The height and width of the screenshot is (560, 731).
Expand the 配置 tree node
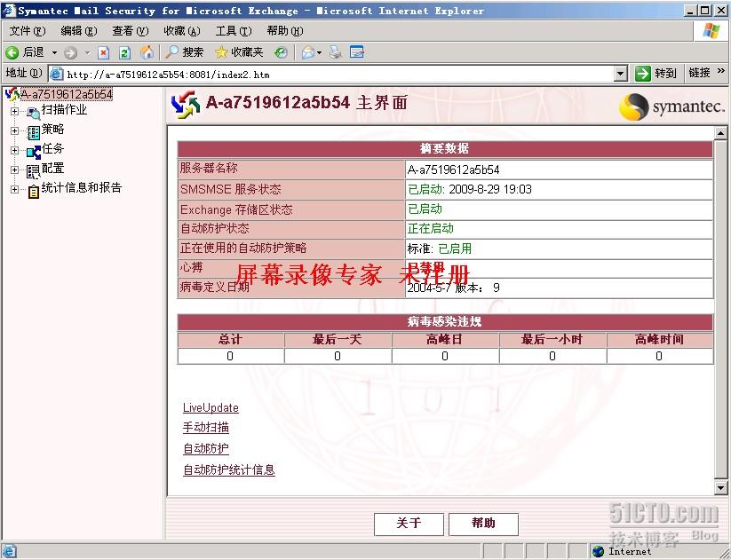[14, 170]
